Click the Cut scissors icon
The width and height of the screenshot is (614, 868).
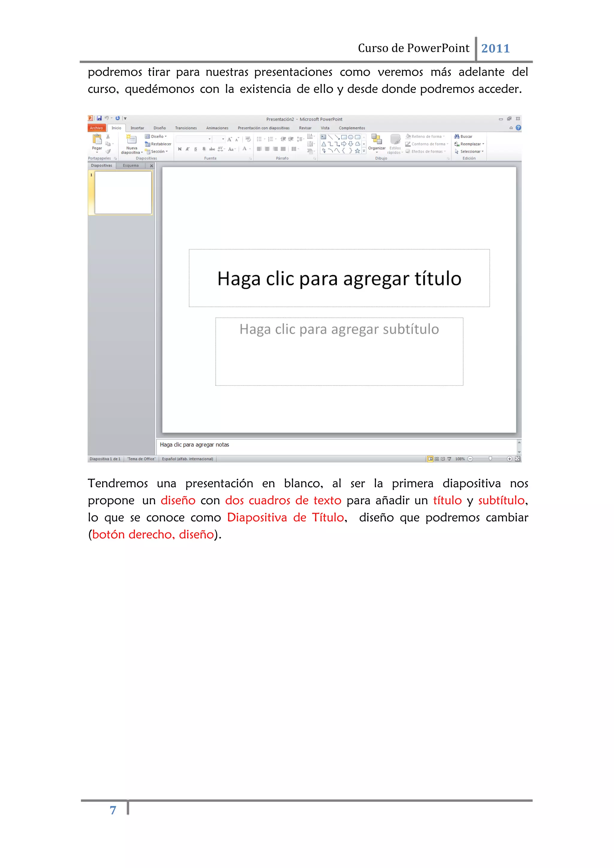pos(108,137)
